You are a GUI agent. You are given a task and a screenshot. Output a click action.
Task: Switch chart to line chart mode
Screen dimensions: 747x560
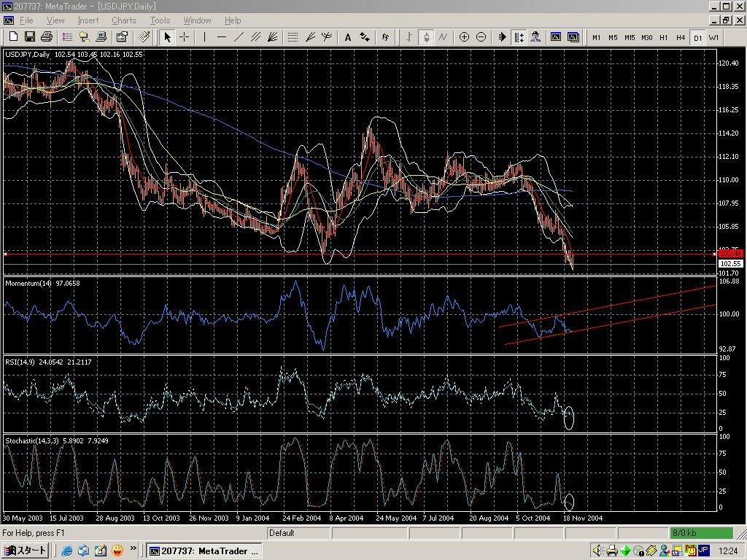click(x=443, y=37)
